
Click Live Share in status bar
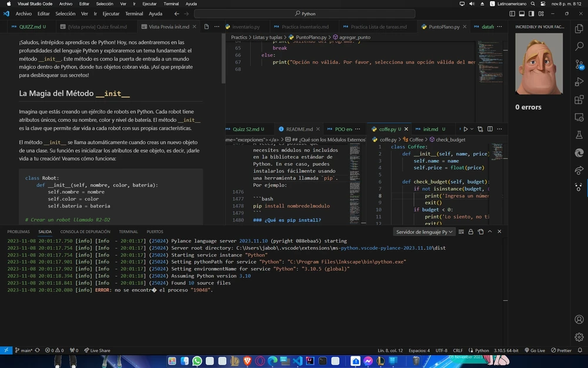[x=97, y=350]
